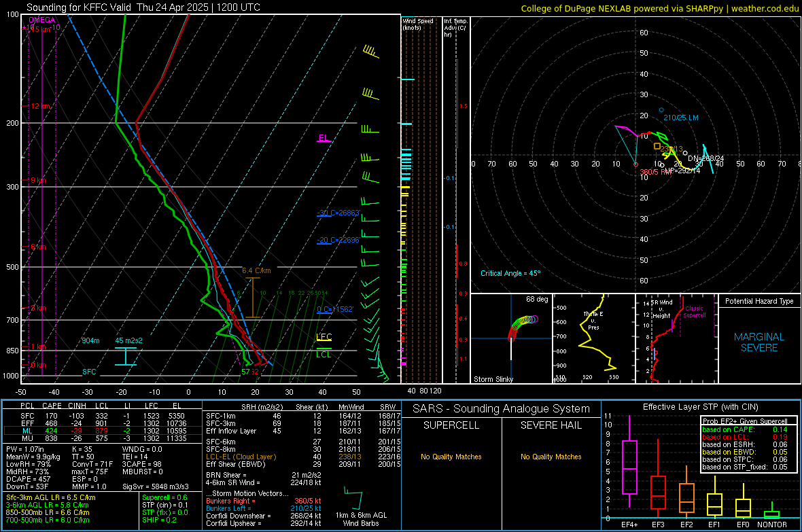Click the 'Corfidi Downshear =' line
This screenshot has height=532, width=802.
point(264,516)
